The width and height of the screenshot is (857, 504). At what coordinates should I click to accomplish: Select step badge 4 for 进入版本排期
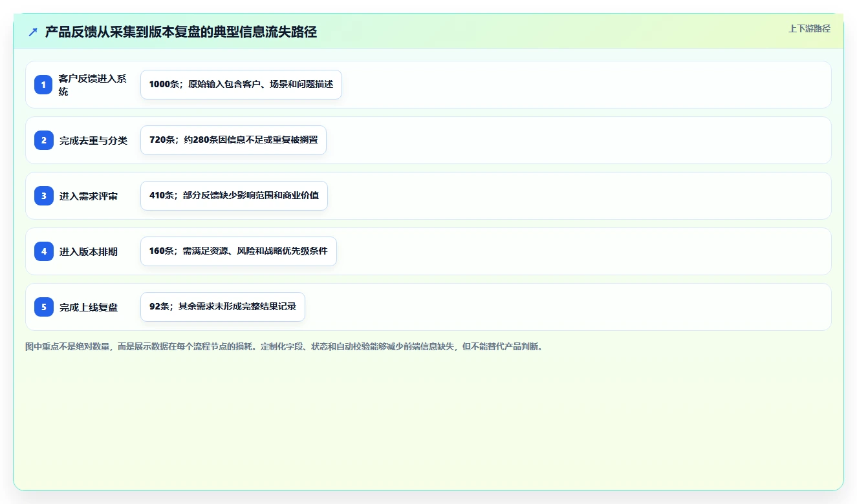[43, 251]
